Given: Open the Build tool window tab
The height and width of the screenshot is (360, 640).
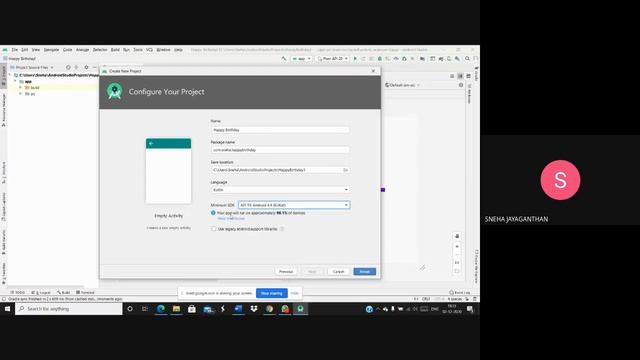Looking at the screenshot, I should coord(64,293).
